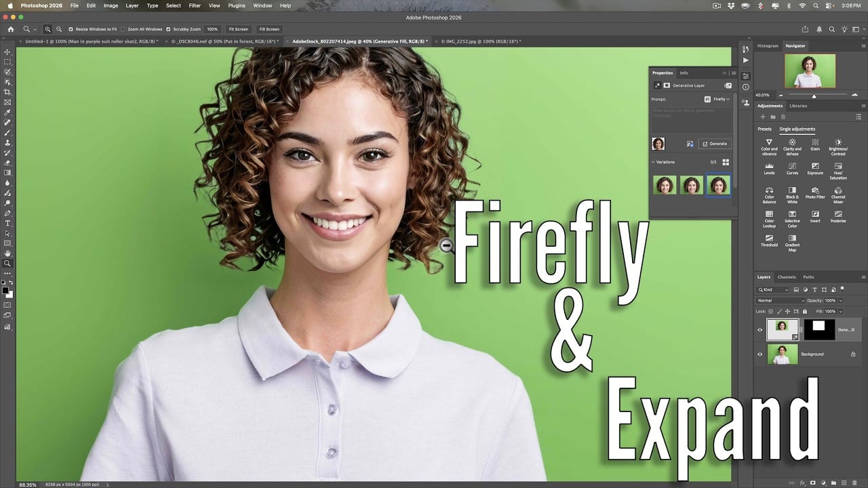The width and height of the screenshot is (868, 488).
Task: Click the Generate button
Action: (714, 143)
